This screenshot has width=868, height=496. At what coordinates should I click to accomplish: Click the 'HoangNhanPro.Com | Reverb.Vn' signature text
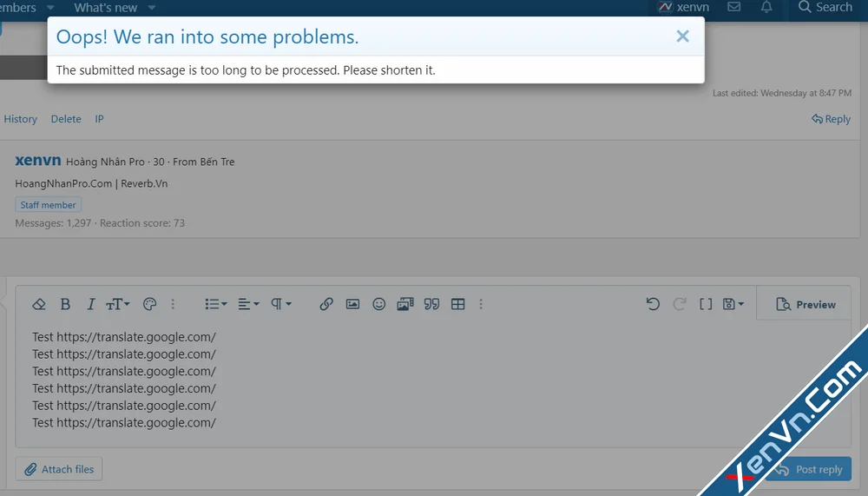coord(91,183)
